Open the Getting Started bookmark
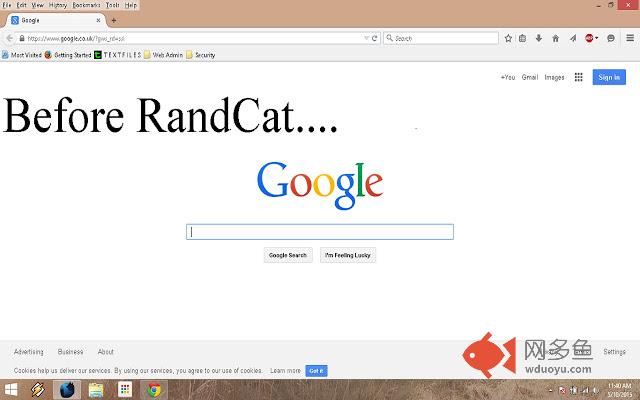The height and width of the screenshot is (400, 640). [x=68, y=55]
